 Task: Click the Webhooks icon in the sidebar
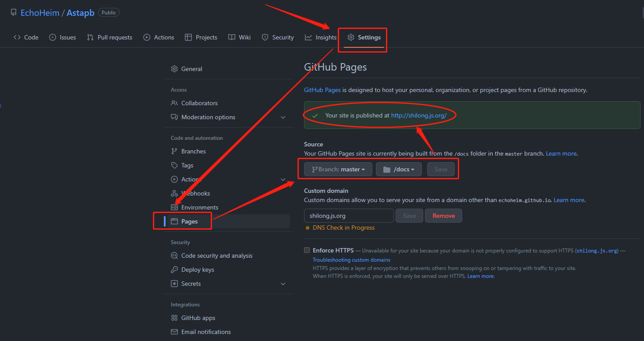[174, 193]
